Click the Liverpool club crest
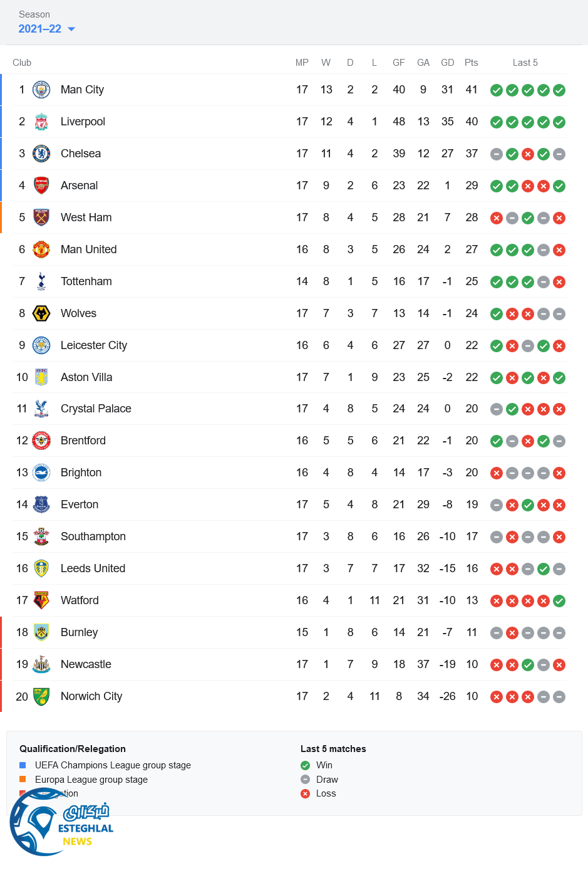The image size is (588, 873). [41, 122]
